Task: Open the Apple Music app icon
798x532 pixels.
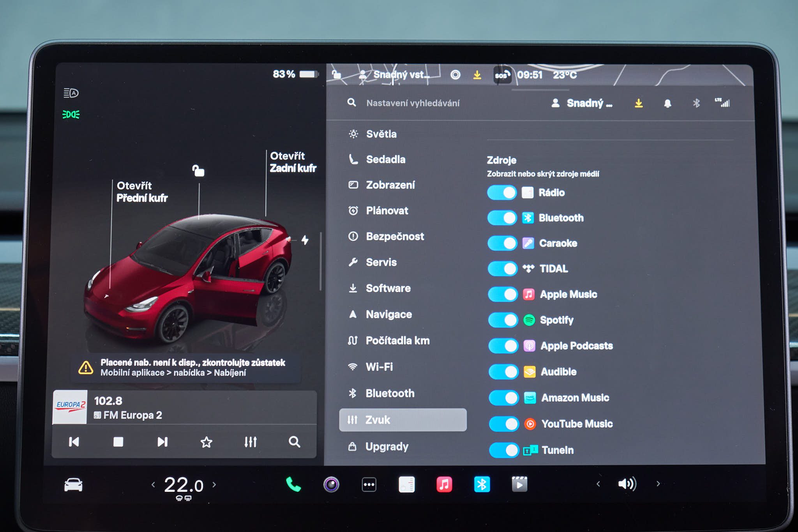Action: pos(444,484)
